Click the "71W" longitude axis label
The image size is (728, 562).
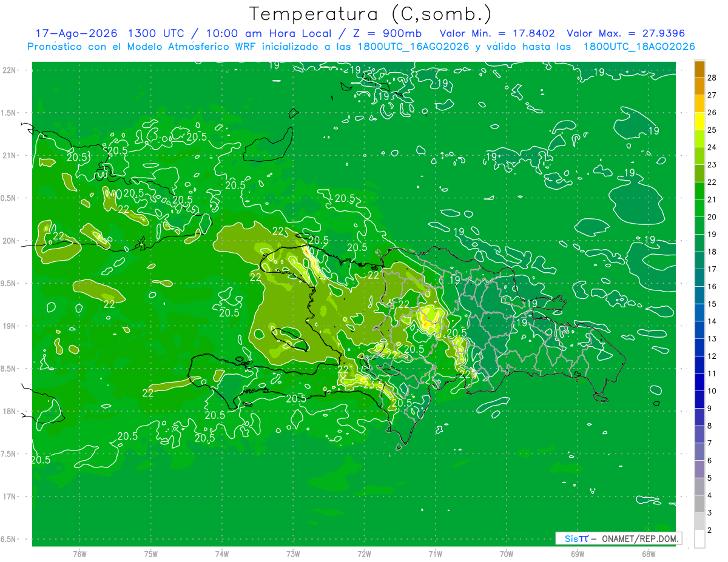pyautogui.click(x=435, y=554)
